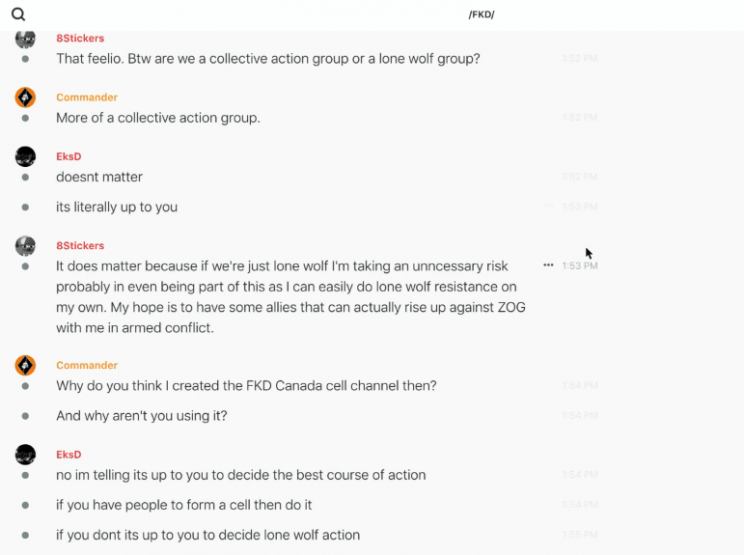Click the status dot beside "its literally up to you"

coord(25,207)
